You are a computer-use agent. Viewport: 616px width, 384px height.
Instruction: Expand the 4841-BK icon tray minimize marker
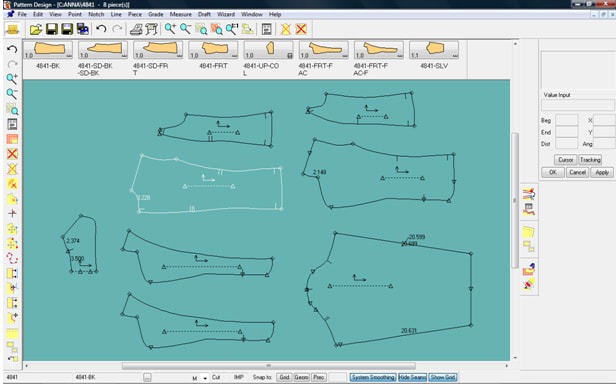click(x=69, y=56)
